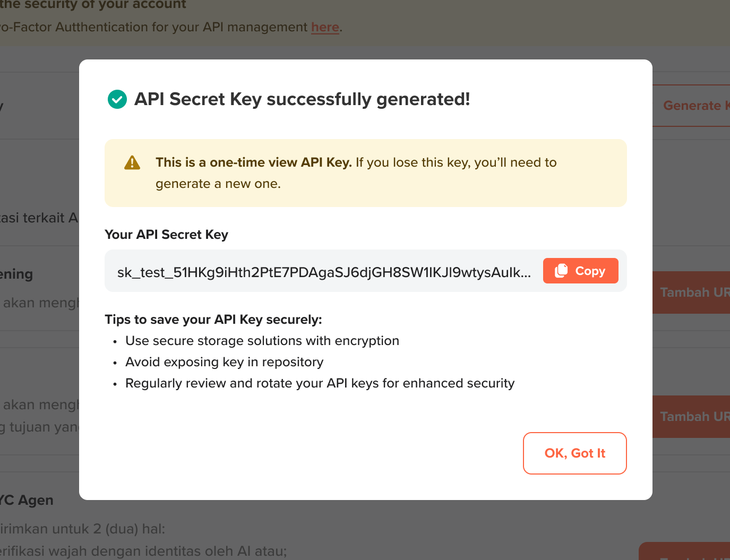Click the yellow warning triangle icon
The height and width of the screenshot is (560, 730).
click(132, 163)
